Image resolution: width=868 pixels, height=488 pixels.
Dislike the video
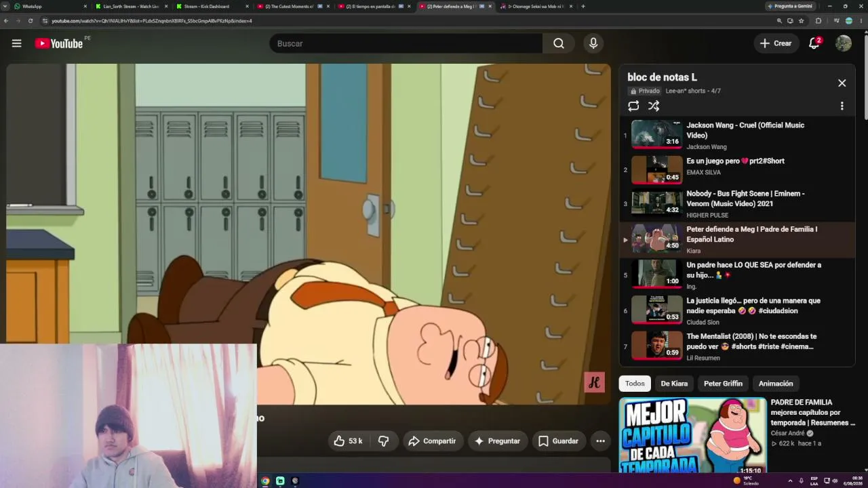tap(383, 441)
